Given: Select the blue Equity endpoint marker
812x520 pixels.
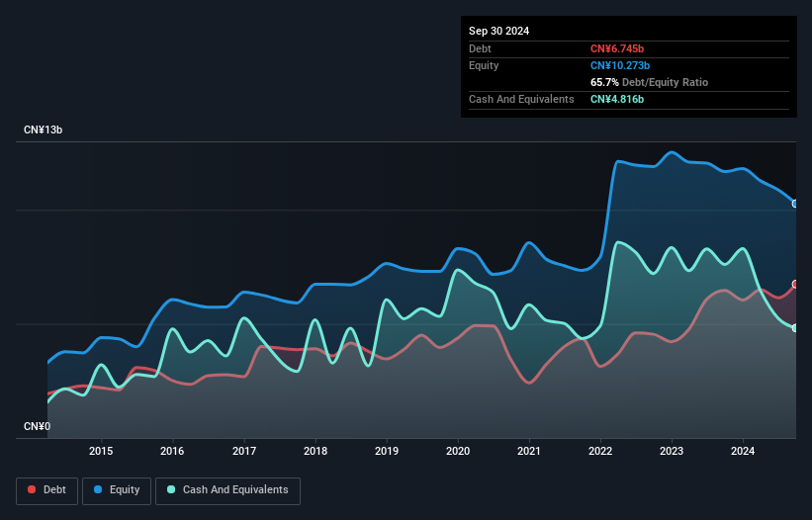Looking at the screenshot, I should [795, 204].
